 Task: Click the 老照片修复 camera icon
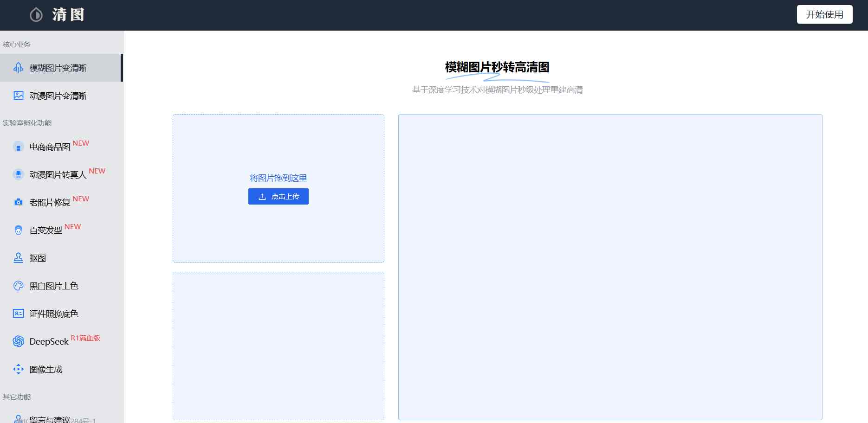tap(18, 202)
